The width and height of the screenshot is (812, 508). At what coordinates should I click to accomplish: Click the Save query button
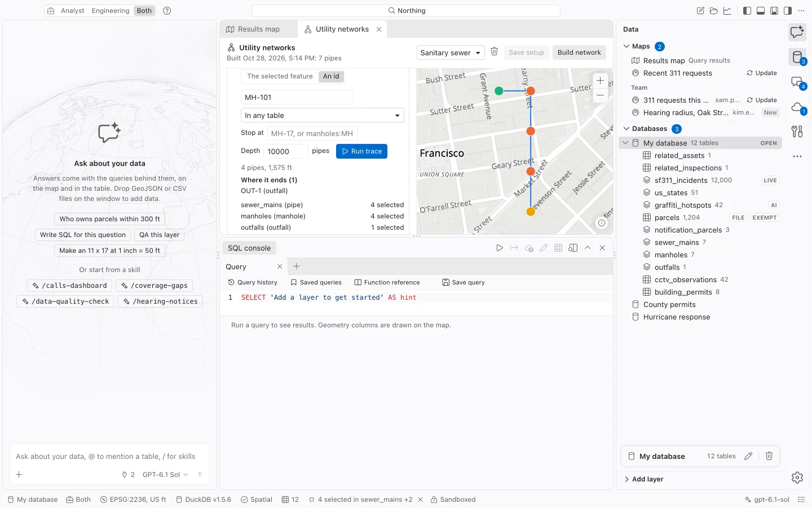[x=464, y=282]
